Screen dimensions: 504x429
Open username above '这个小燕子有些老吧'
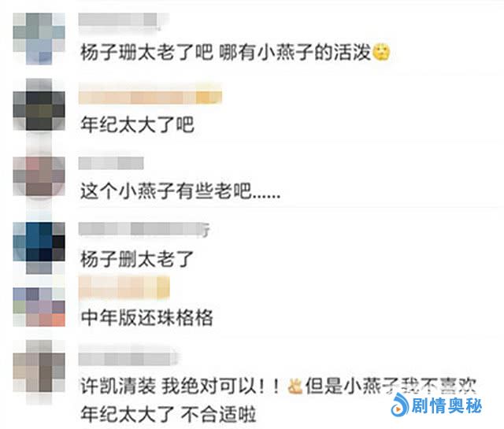click(111, 163)
